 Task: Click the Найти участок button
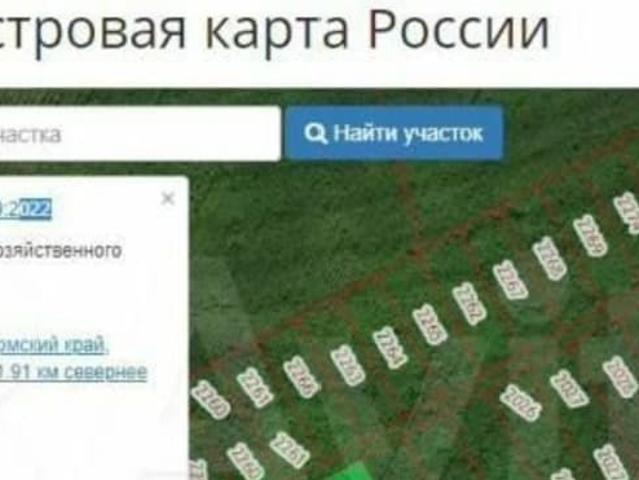click(394, 133)
